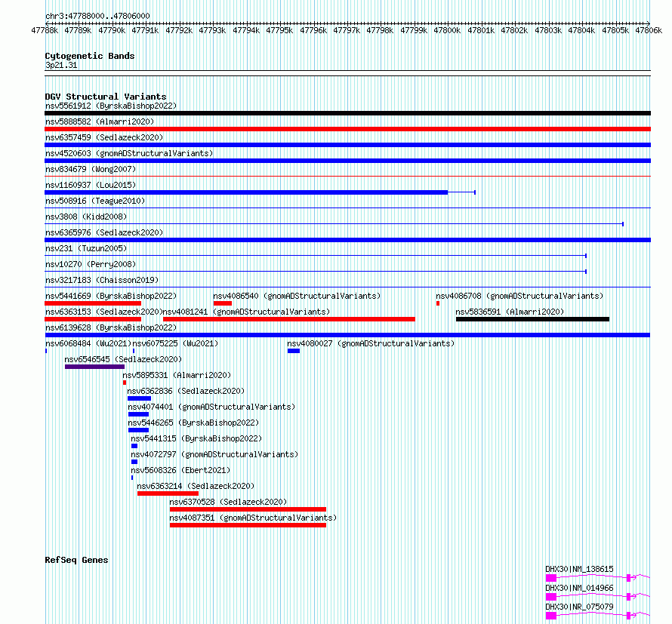Image resolution: width=672 pixels, height=624 pixels.
Task: Click the Cytogenetic Bands track heading
Action: click(x=90, y=56)
